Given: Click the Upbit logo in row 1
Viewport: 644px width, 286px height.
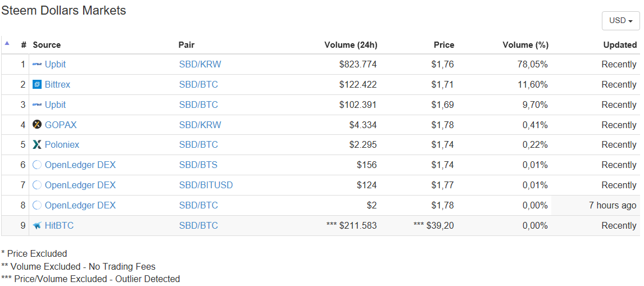Looking at the screenshot, I should [37, 65].
